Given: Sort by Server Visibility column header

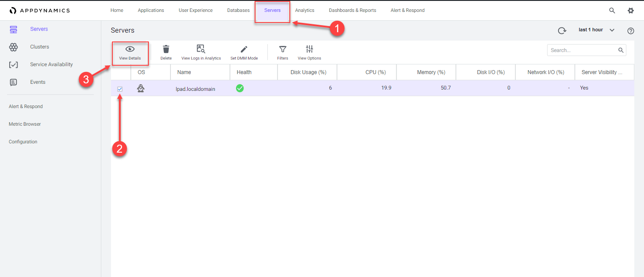Looking at the screenshot, I should (604, 72).
